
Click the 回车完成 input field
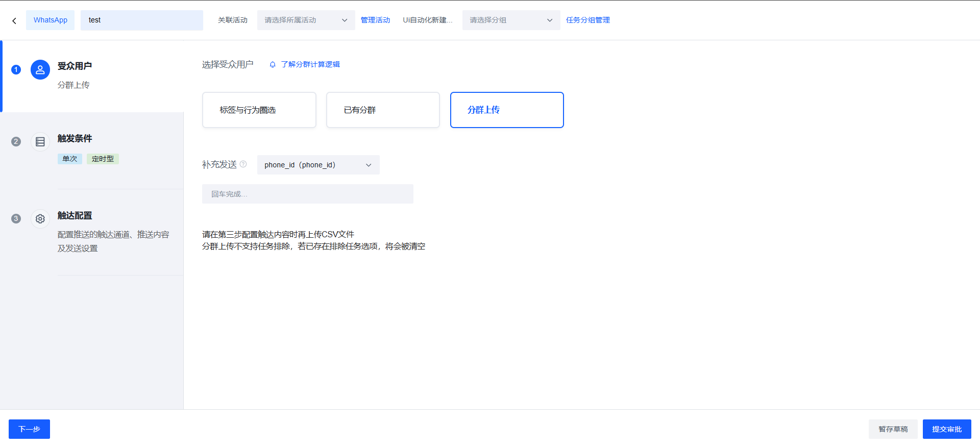(x=307, y=194)
